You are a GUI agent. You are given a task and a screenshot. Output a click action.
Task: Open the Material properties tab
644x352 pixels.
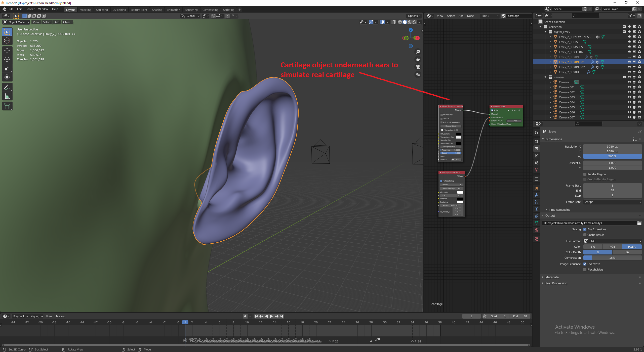point(537,230)
